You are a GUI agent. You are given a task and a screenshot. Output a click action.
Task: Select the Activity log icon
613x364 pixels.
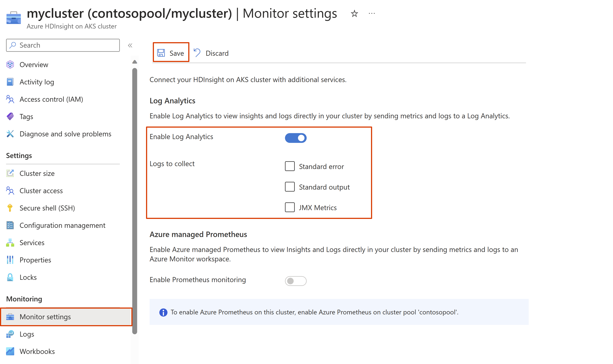(10, 82)
